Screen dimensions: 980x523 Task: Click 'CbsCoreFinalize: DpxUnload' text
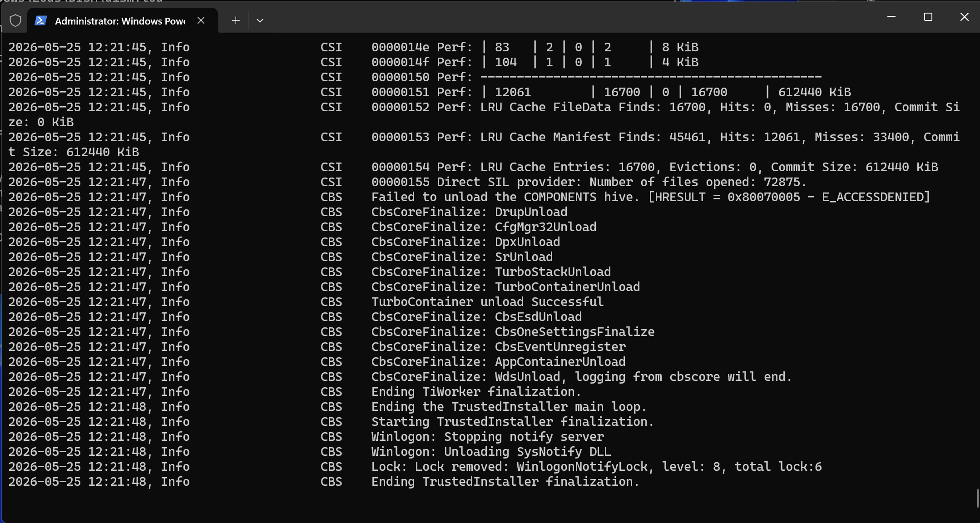[x=466, y=242]
